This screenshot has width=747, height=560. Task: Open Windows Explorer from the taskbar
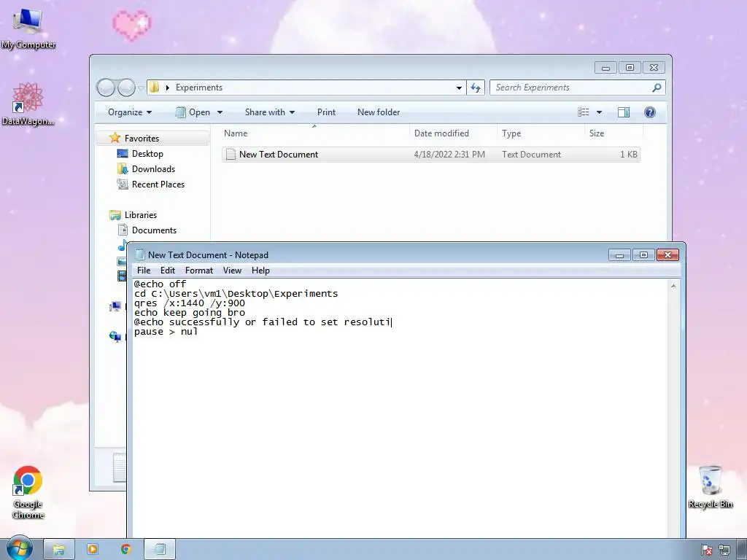click(x=59, y=550)
